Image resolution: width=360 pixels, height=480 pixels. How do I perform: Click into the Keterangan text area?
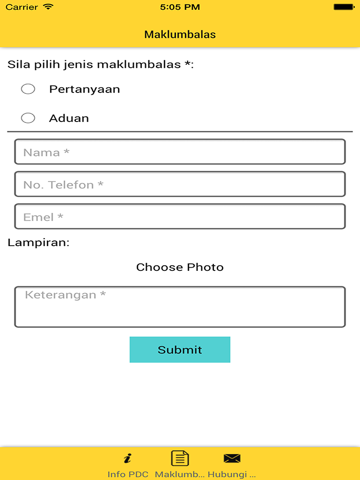point(180,307)
